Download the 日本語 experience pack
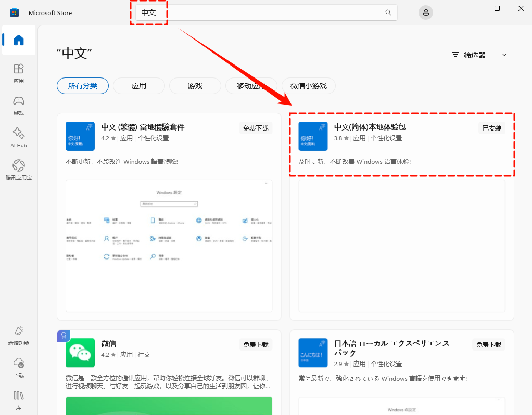The height and width of the screenshot is (415, 532). click(488, 344)
